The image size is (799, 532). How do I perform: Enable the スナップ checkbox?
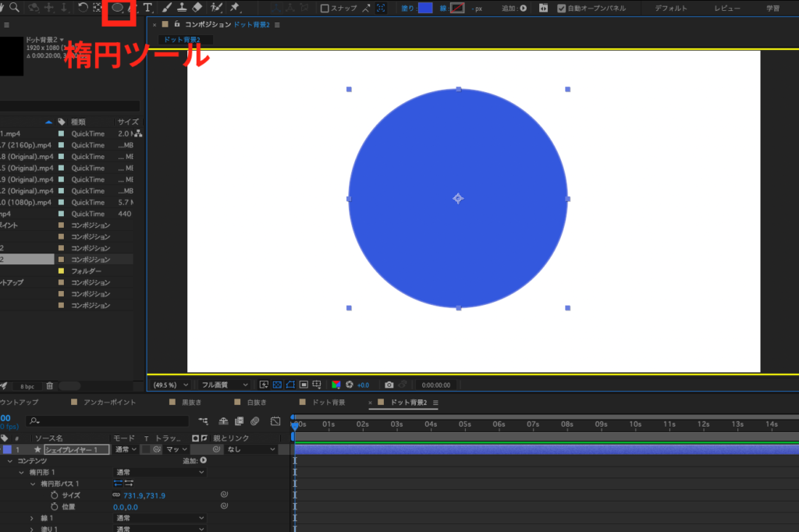pos(325,9)
